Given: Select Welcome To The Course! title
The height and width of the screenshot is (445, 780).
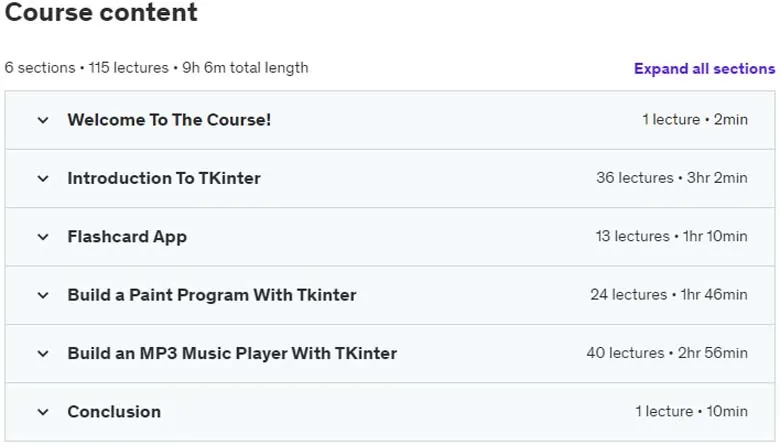Looking at the screenshot, I should pos(169,120).
